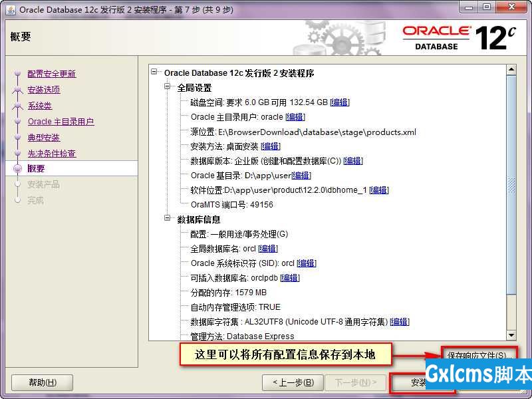This screenshot has width=532, height=399.
Task: Select the 自动内存管理选项: TRUE row
Action: pyautogui.click(x=235, y=307)
